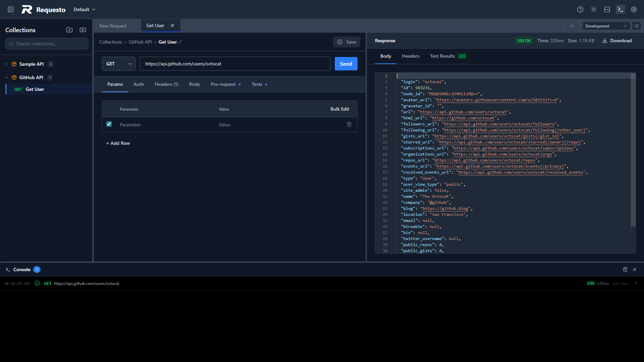
Task: Click the Time: 335ms response label
Action: [550, 41]
